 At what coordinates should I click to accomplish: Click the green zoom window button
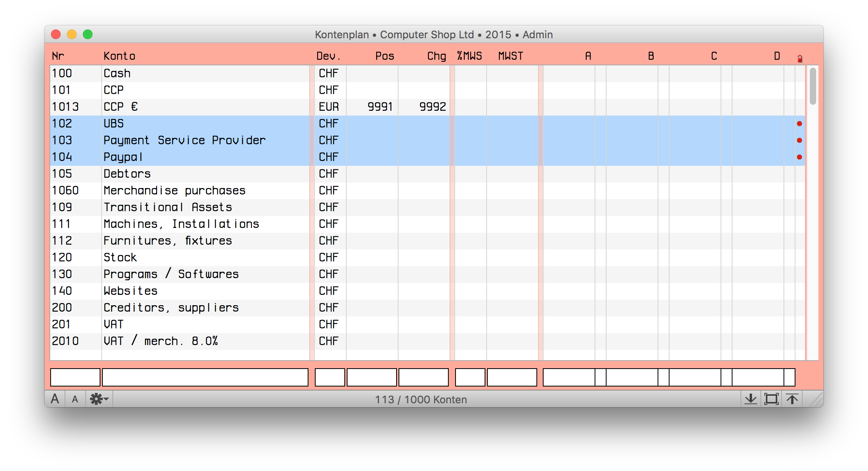88,35
